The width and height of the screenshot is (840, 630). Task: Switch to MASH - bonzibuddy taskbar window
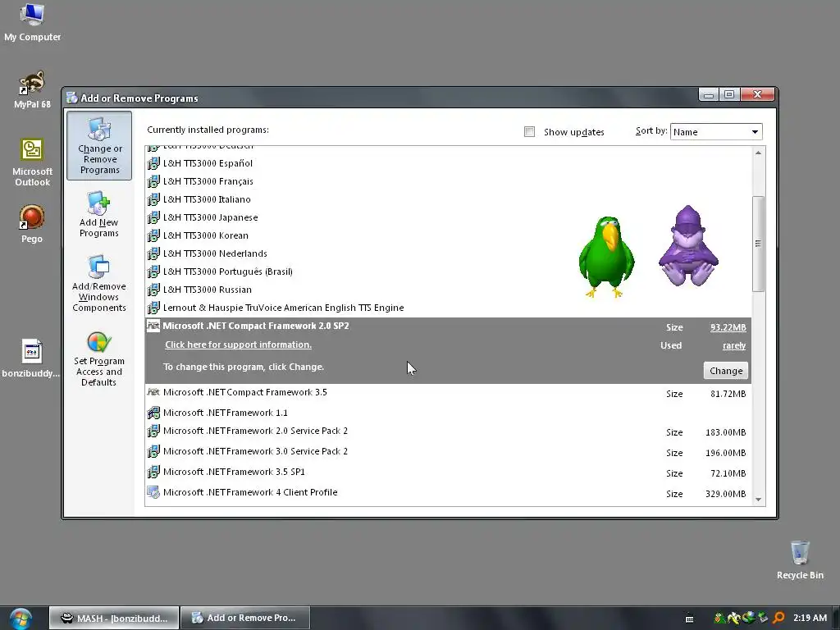[114, 619]
